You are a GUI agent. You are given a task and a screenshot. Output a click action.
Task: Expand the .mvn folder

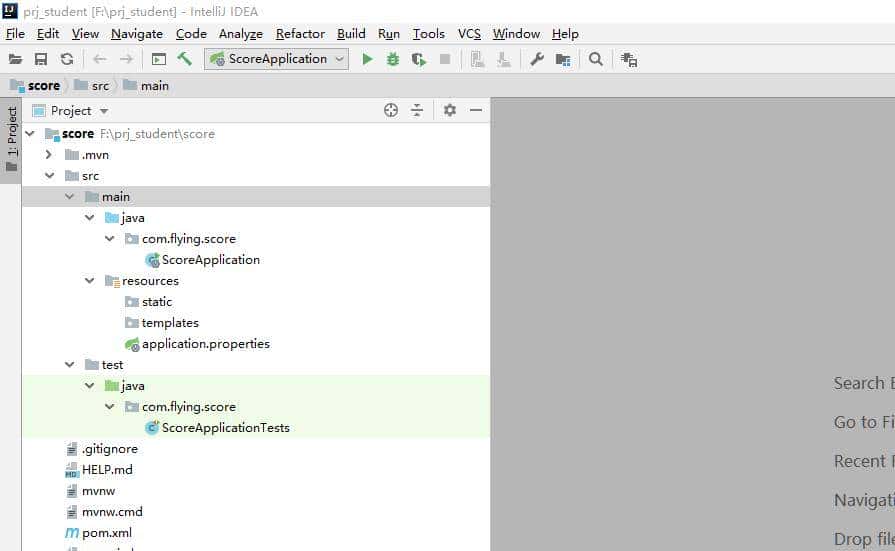point(49,155)
